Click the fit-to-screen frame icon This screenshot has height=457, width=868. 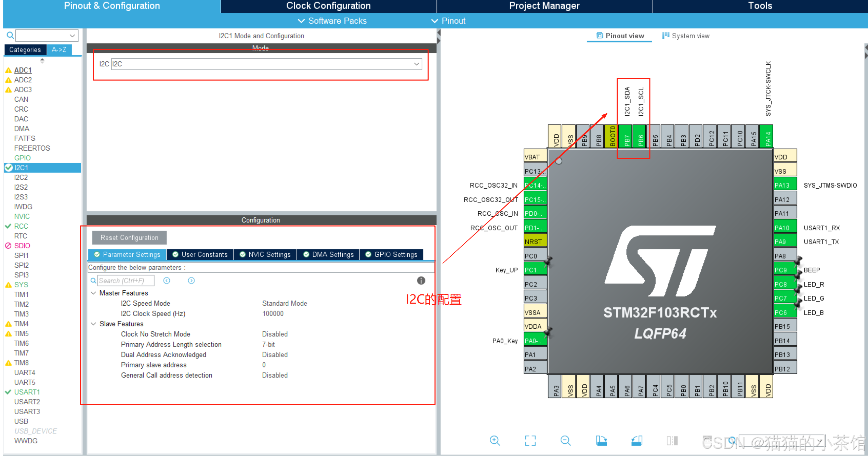click(x=530, y=441)
